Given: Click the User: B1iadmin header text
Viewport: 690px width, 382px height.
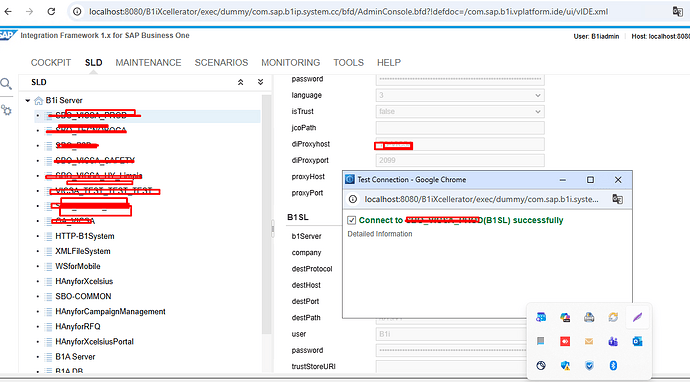Looking at the screenshot, I should coord(596,36).
